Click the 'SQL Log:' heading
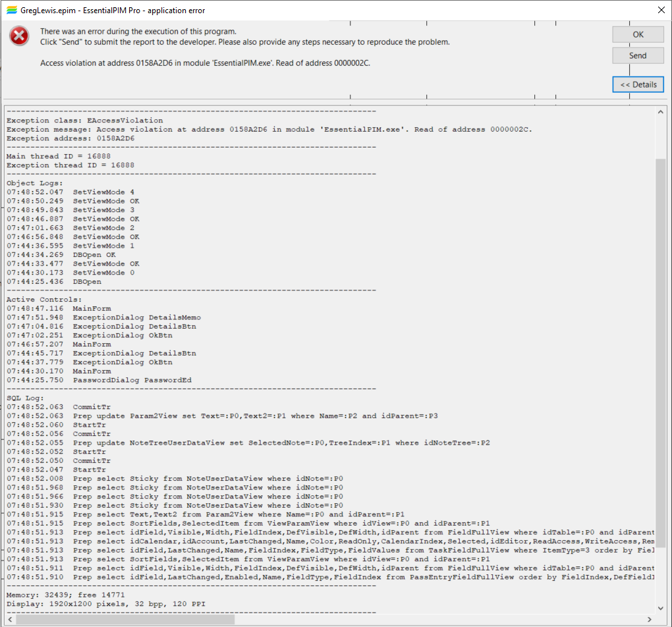The image size is (672, 627). (x=25, y=398)
